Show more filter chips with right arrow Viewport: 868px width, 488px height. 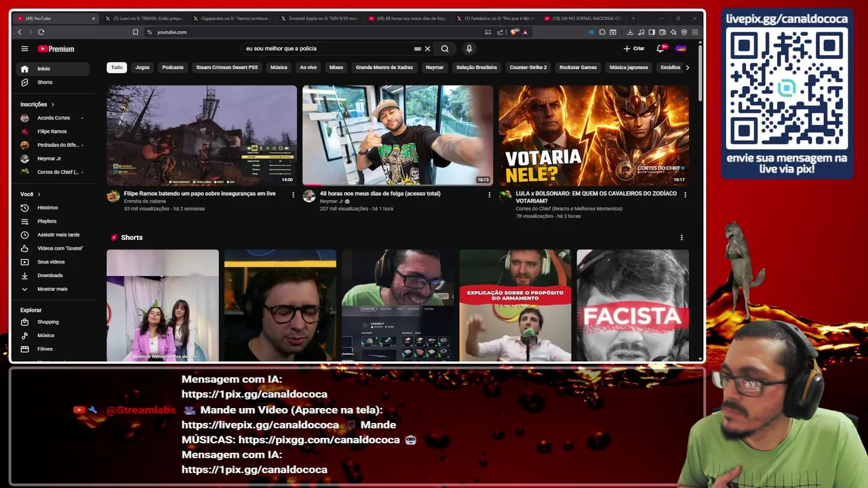pyautogui.click(x=687, y=67)
